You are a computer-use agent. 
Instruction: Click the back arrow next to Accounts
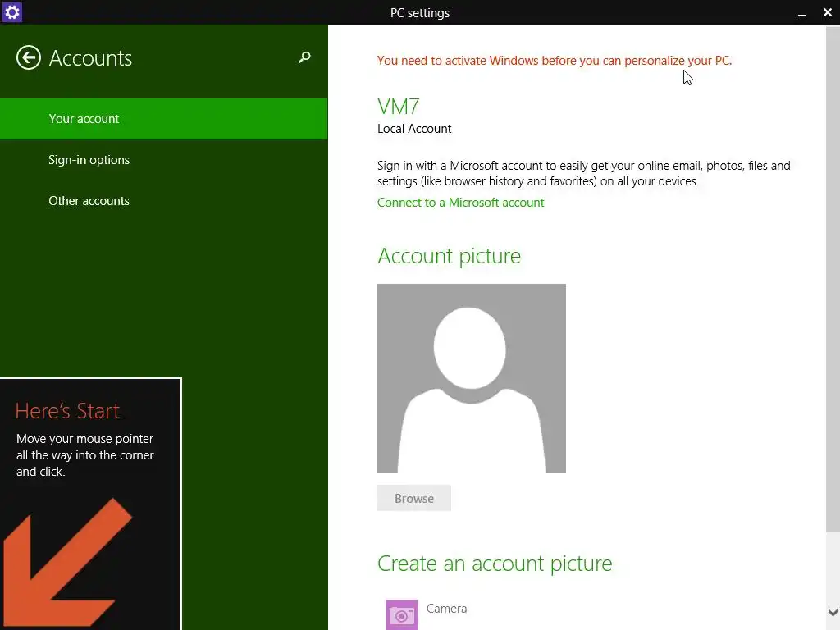29,57
